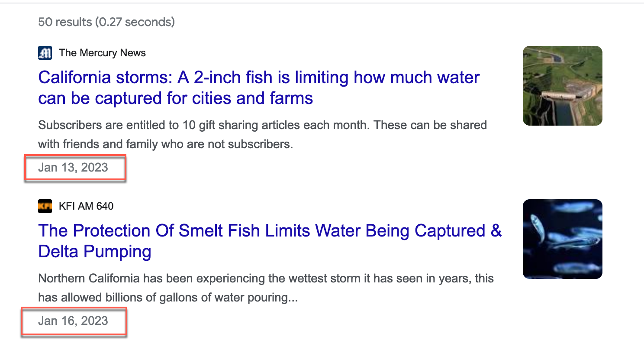Viewport: 644px width, 350px height.
Task: Click the '50 results' count text
Action: pyautogui.click(x=65, y=22)
